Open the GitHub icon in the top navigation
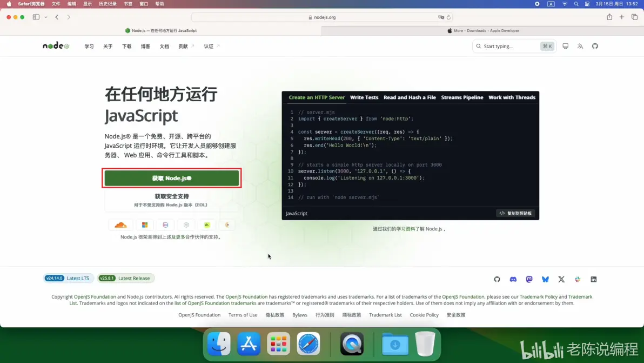The height and width of the screenshot is (363, 644). 595,46
